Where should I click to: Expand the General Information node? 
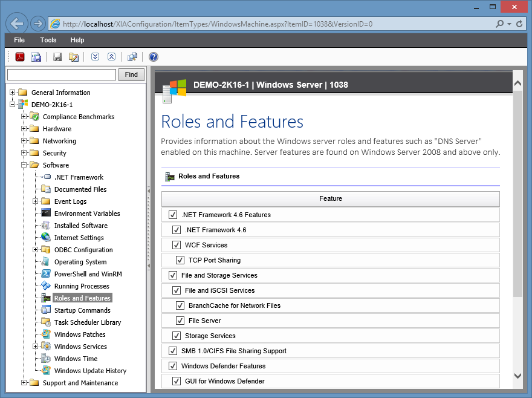pos(12,93)
